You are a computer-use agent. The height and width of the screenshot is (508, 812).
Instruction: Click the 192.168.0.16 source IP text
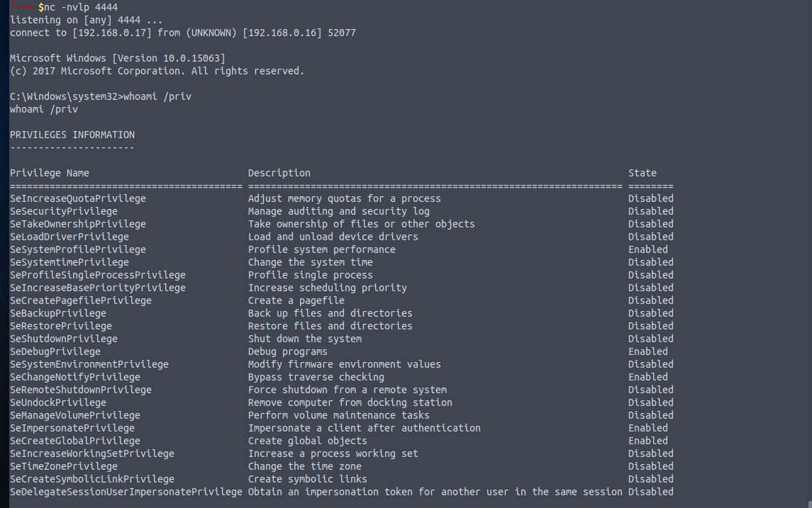pyautogui.click(x=282, y=33)
